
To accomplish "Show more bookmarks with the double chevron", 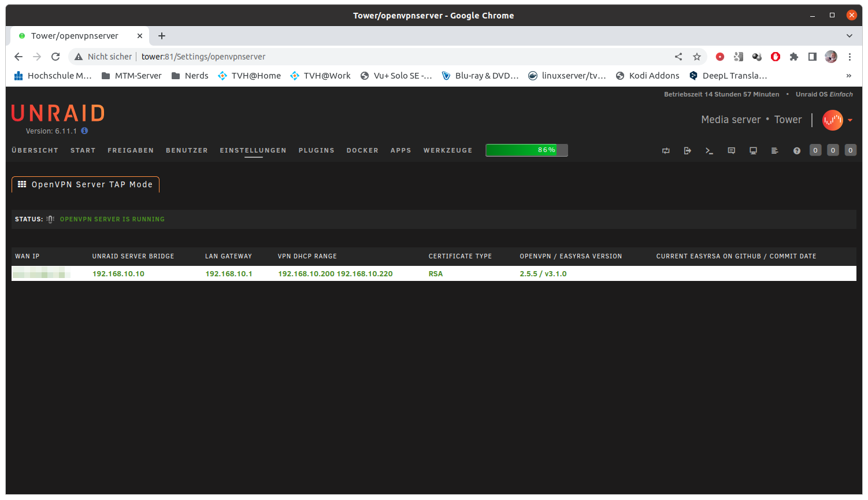I will click(849, 76).
